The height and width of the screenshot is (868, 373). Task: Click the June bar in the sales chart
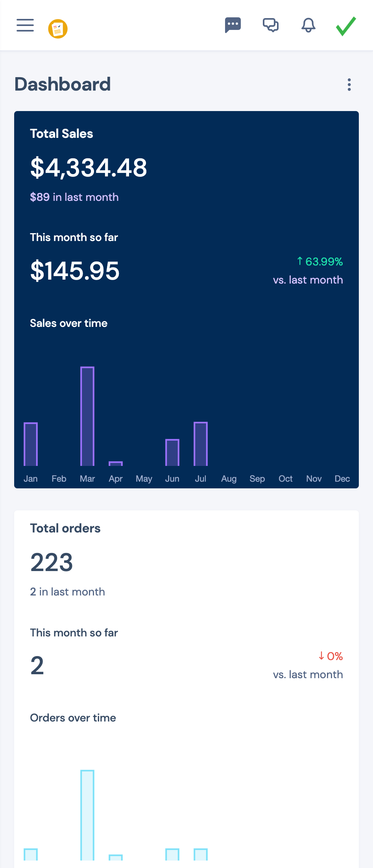(172, 451)
